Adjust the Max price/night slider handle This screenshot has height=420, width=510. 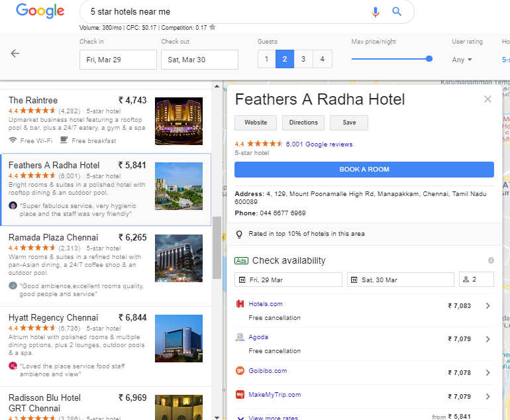pos(429,58)
